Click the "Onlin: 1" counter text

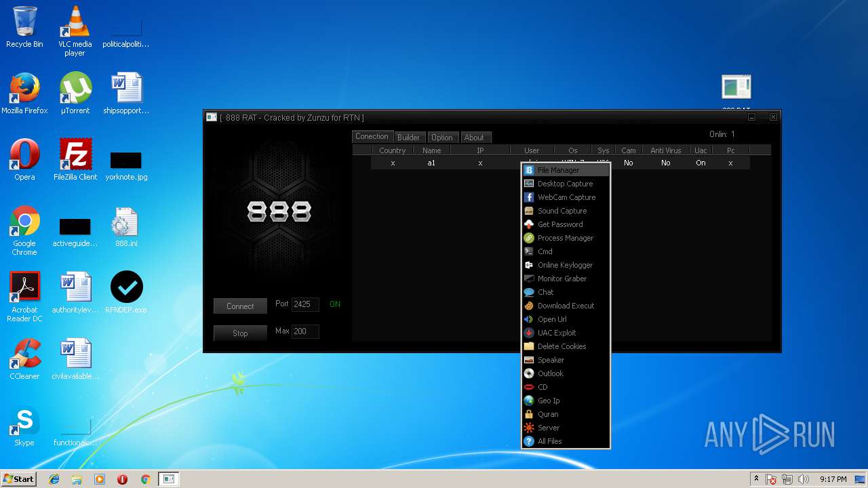click(722, 134)
